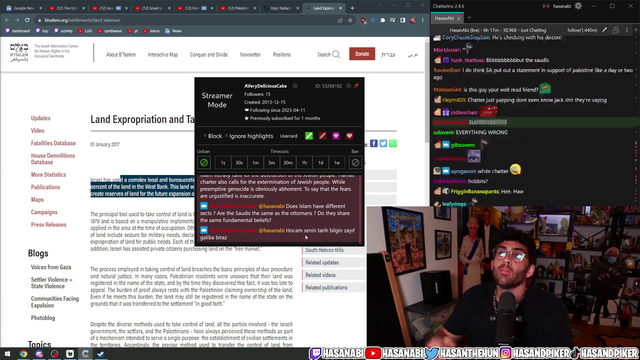Open Conquer and Divide page
The height and width of the screenshot is (360, 640).
[x=209, y=54]
